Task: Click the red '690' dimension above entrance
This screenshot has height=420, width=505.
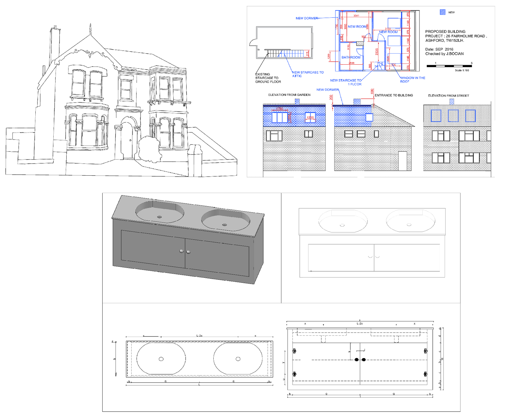Action: pos(372,91)
